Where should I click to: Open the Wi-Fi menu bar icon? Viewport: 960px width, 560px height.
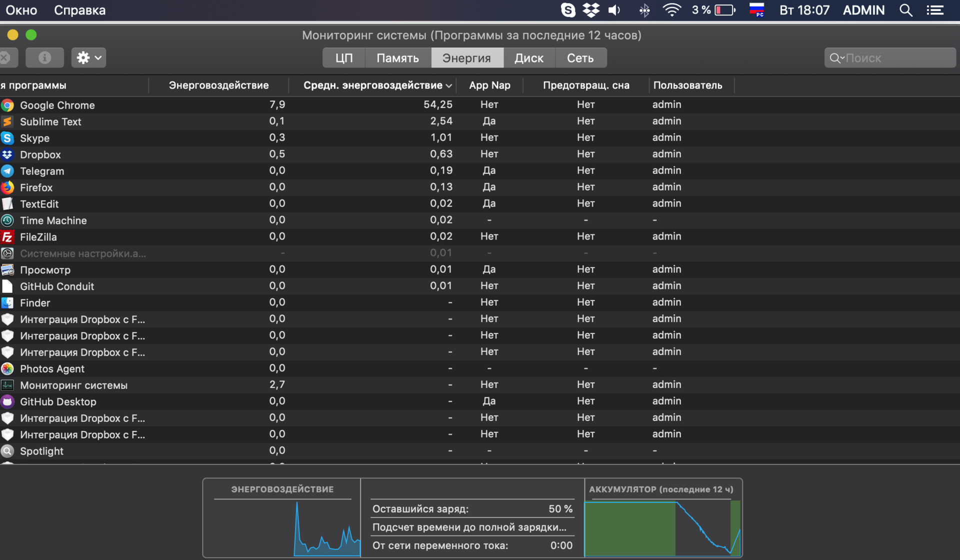[x=671, y=10]
